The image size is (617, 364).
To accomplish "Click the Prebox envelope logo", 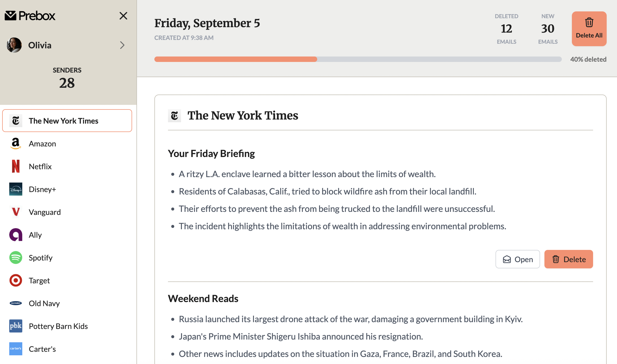I will point(11,16).
